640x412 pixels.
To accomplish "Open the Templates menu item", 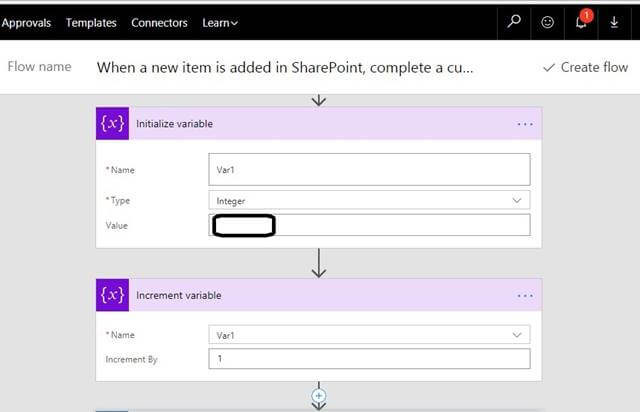I will point(91,22).
